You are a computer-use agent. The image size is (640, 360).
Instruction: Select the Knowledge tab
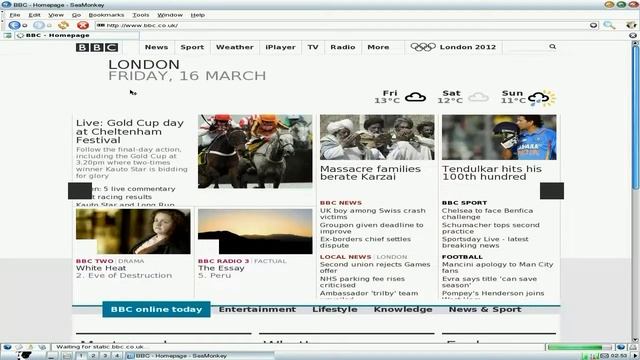coord(403,309)
